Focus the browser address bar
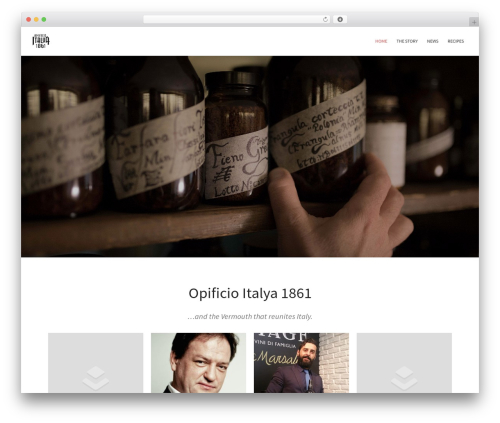The image size is (500, 423). tap(237, 19)
